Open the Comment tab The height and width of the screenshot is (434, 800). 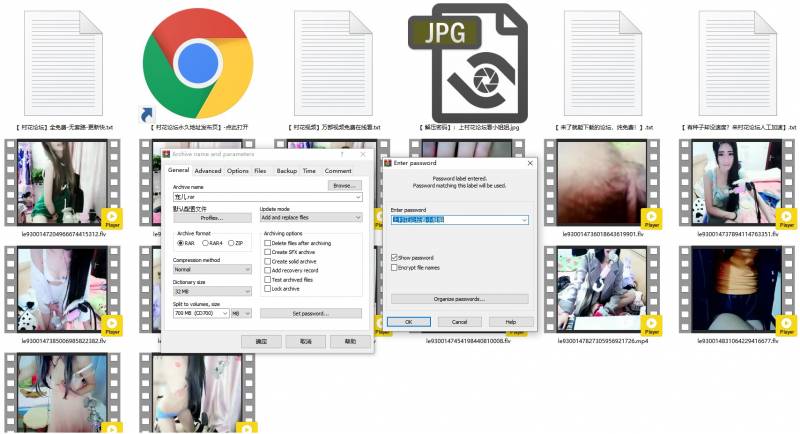coord(338,171)
